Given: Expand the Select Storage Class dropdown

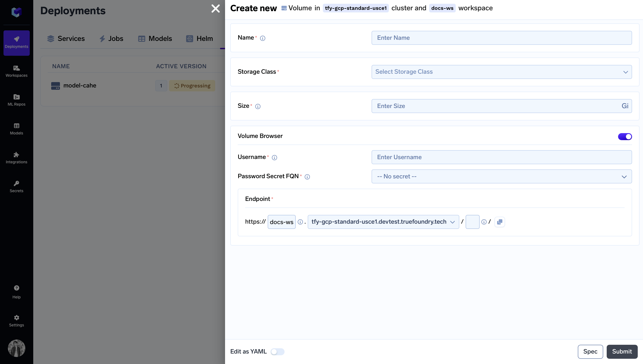Looking at the screenshot, I should 501,72.
